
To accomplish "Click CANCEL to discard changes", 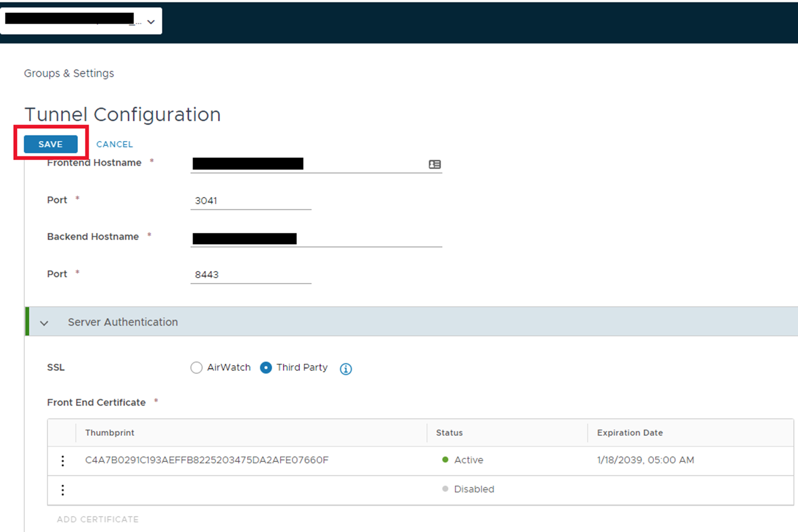I will click(114, 144).
